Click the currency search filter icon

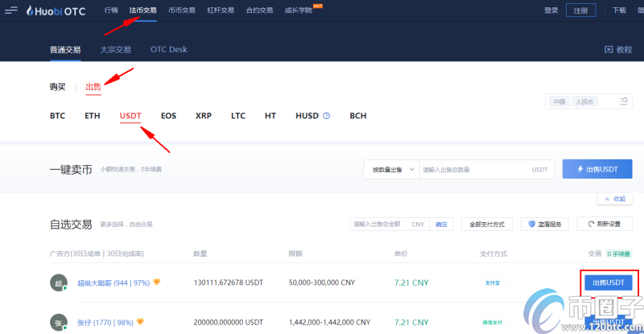coord(623,102)
